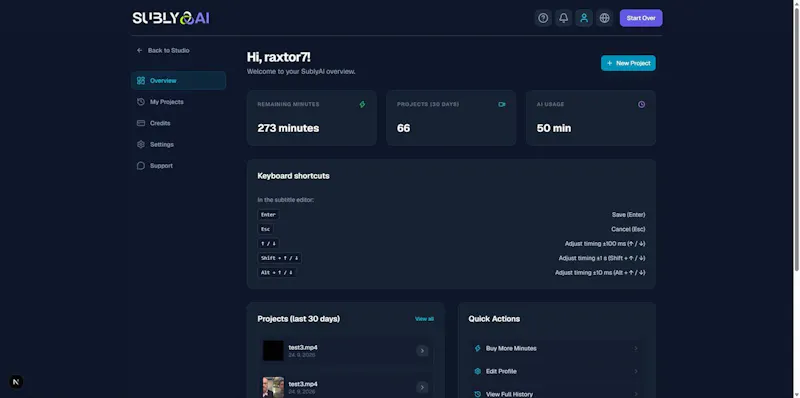This screenshot has height=398, width=800.
Task: Click the Adjust timing ±100 ms description
Action: click(605, 244)
